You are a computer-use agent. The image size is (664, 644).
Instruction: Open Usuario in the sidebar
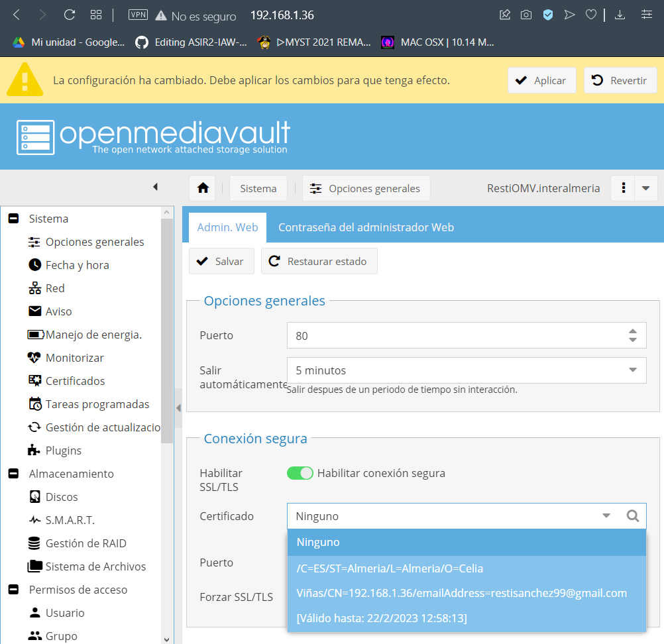click(65, 613)
